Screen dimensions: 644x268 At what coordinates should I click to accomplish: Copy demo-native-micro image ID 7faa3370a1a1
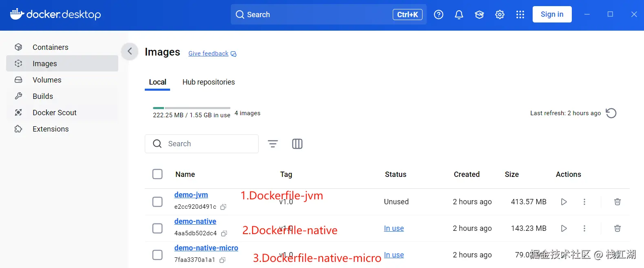[x=222, y=260]
